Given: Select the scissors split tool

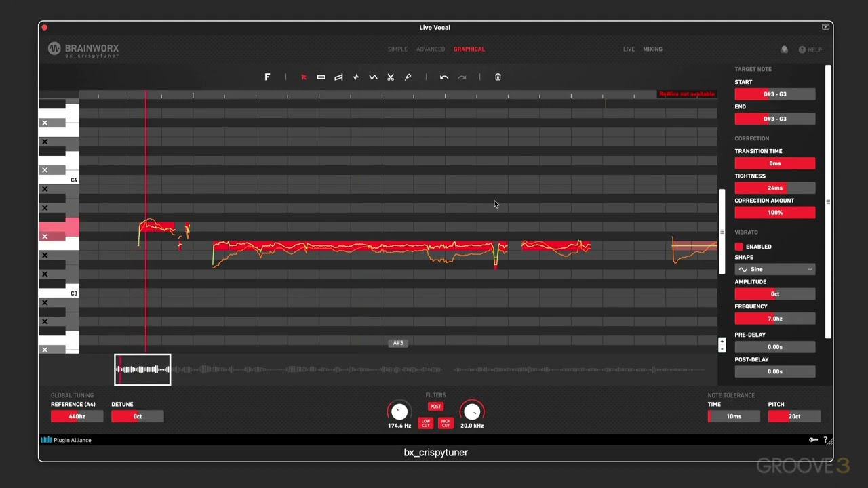Looking at the screenshot, I should pyautogui.click(x=391, y=77).
